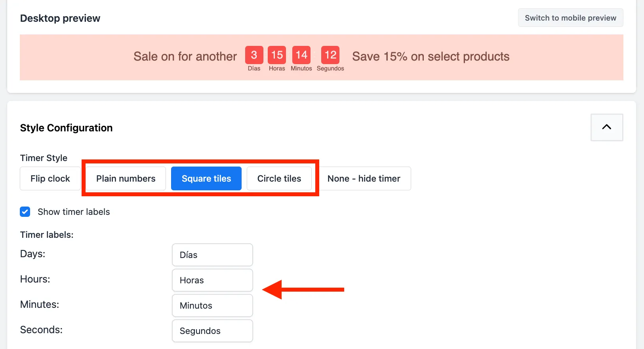Uncheck Show timer labels checkbox

point(25,212)
